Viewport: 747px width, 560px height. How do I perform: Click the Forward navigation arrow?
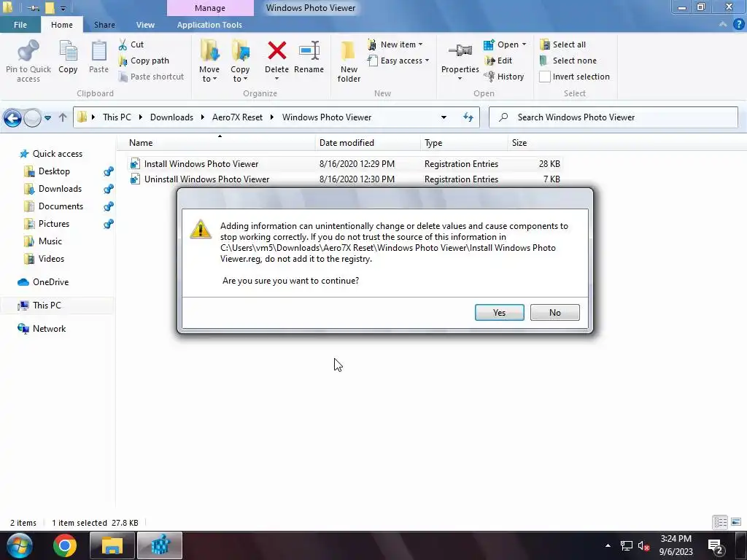click(x=32, y=117)
